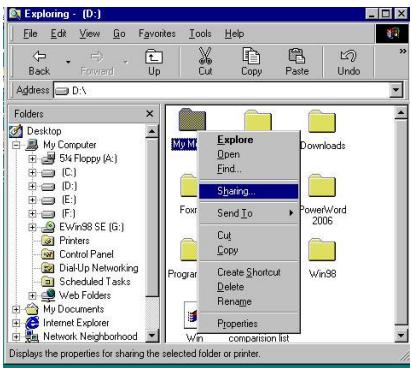This screenshot has width=412, height=368.
Task: Choose Cut from the context menu
Action: coord(248,235)
